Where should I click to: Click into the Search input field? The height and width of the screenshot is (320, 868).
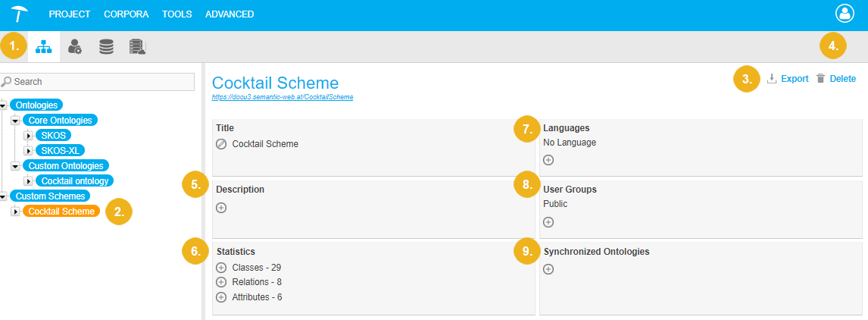(102, 81)
